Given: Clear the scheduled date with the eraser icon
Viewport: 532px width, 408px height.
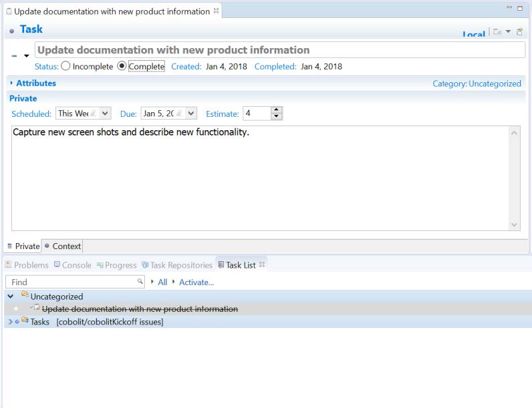Looking at the screenshot, I should (x=94, y=114).
